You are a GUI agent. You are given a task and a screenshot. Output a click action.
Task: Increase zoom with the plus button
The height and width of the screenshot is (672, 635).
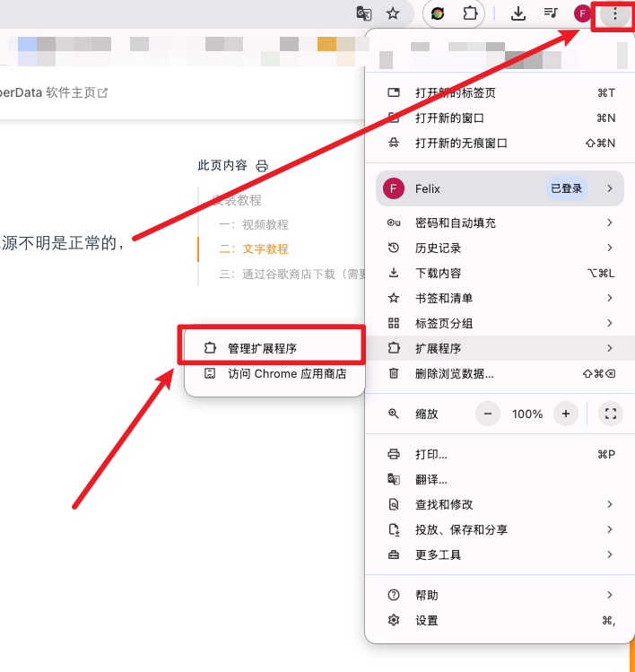tap(565, 414)
